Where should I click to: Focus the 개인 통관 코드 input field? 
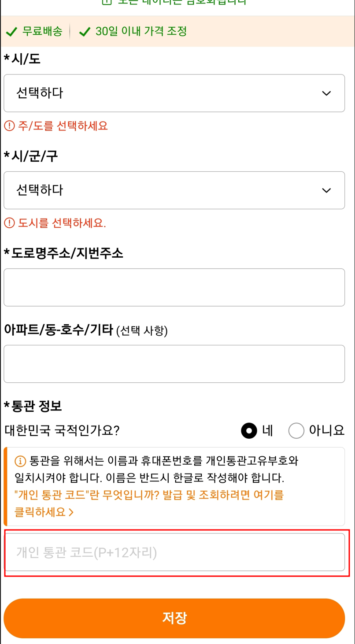click(x=174, y=552)
